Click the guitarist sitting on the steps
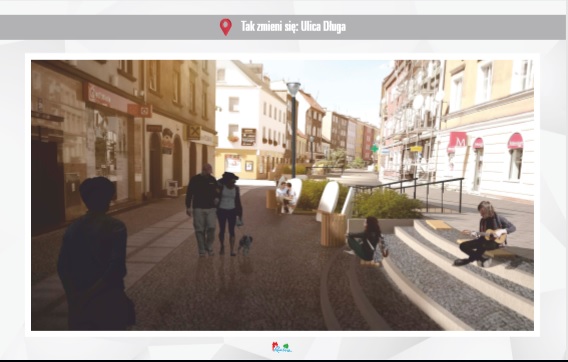Viewport: 568px width, 362px height. pyautogui.click(x=484, y=234)
